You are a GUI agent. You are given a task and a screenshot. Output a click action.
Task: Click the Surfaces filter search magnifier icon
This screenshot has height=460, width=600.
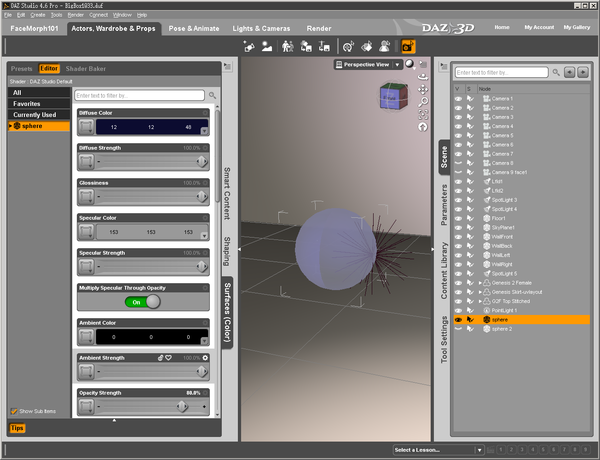[x=212, y=95]
